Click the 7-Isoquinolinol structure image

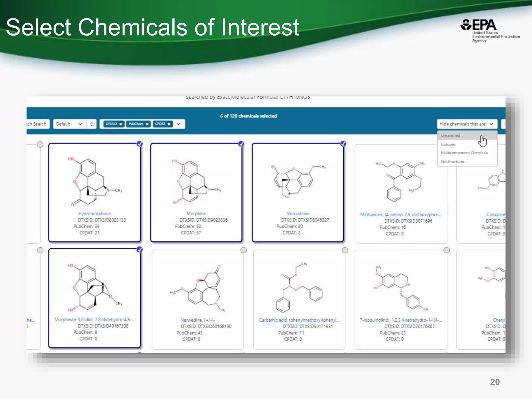pos(401,288)
